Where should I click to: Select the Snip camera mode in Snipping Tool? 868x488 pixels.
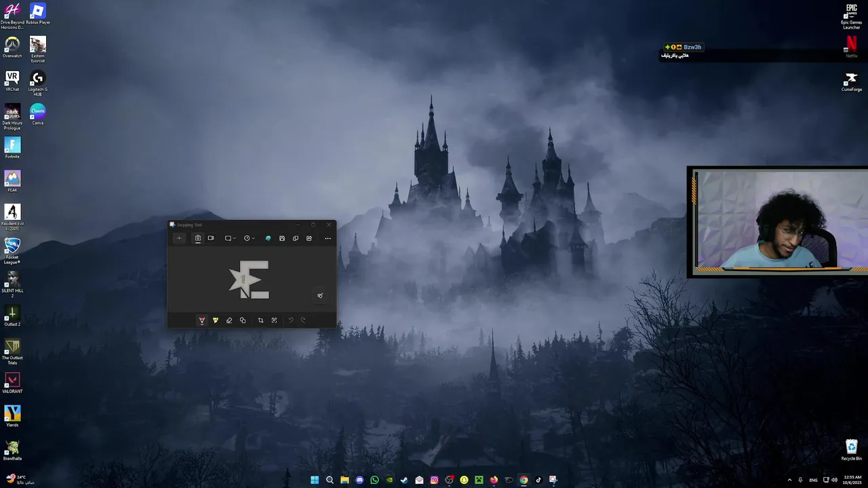197,238
